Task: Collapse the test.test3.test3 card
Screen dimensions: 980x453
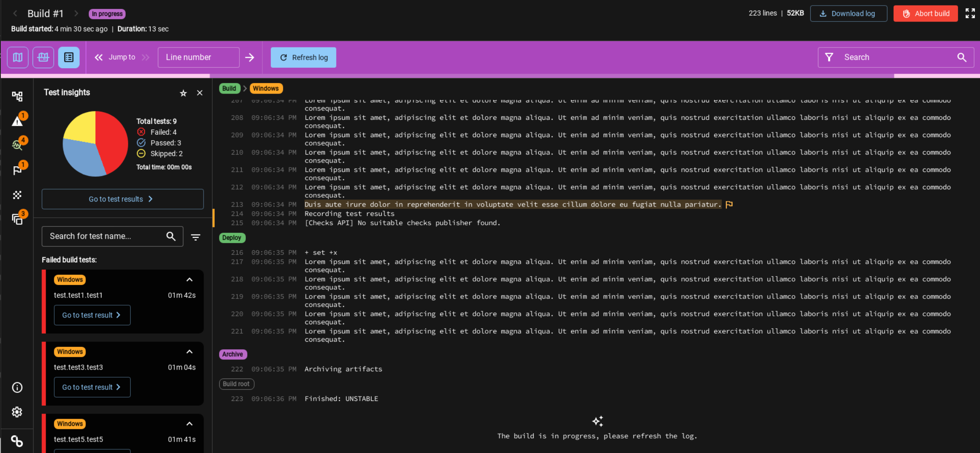Action: click(x=190, y=352)
